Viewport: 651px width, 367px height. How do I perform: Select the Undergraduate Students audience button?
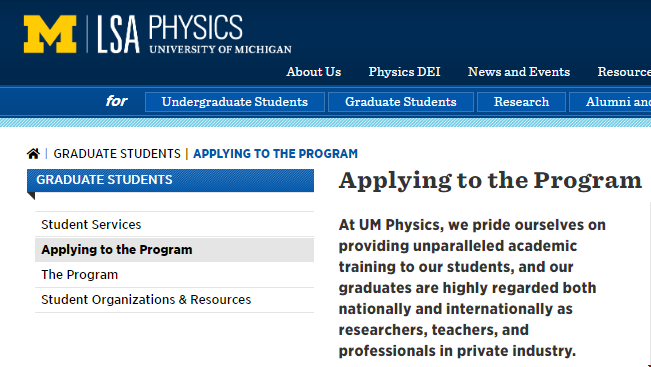pos(235,102)
